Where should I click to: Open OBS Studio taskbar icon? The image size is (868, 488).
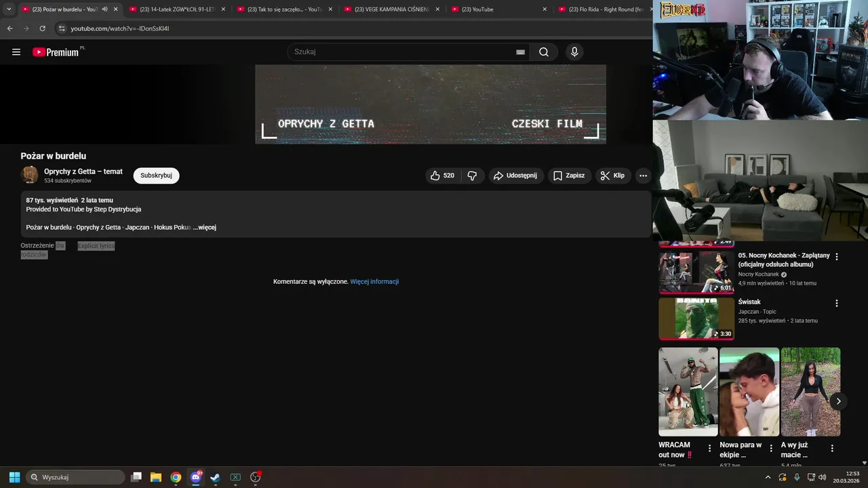tap(255, 477)
